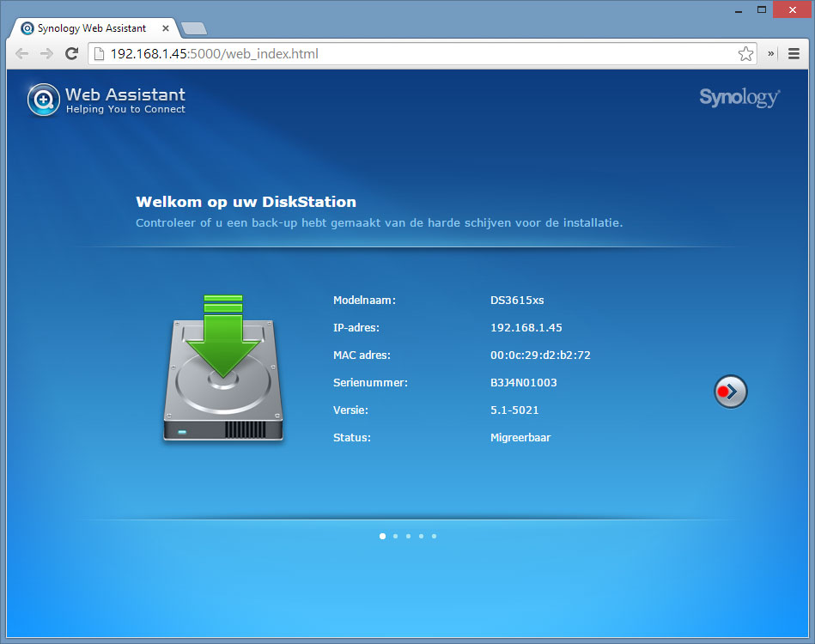Image resolution: width=815 pixels, height=644 pixels.
Task: Bookmark this page with the star icon
Action: pos(745,54)
